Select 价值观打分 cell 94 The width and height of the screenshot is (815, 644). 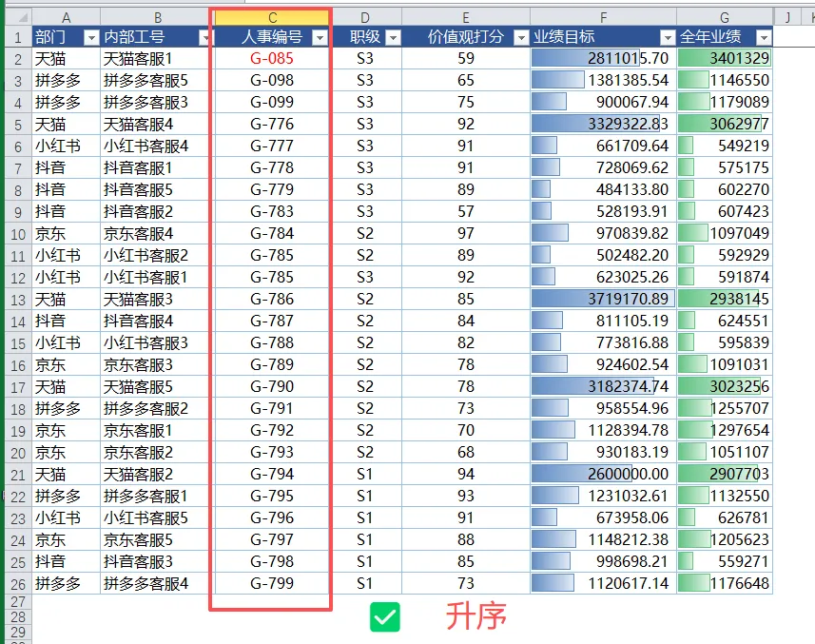click(x=466, y=474)
